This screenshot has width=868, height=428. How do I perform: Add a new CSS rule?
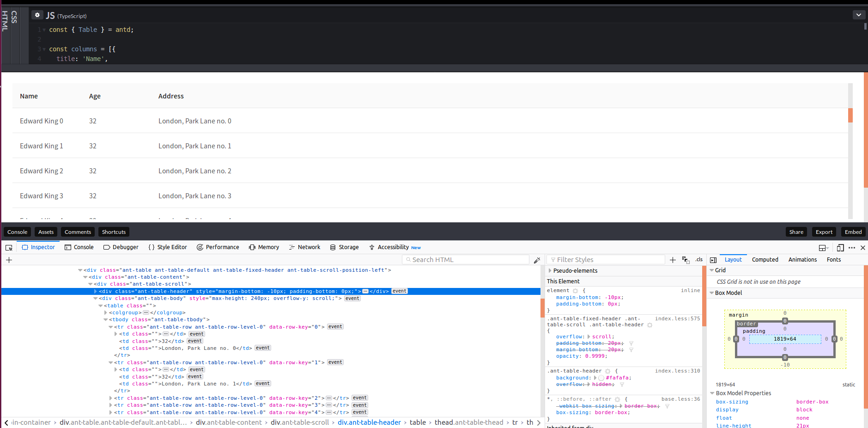673,260
